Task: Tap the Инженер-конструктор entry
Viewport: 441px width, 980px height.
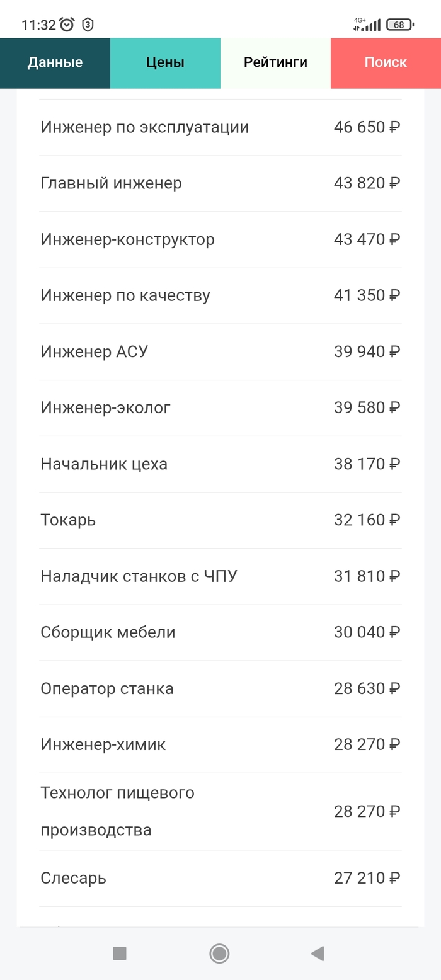Action: click(220, 239)
